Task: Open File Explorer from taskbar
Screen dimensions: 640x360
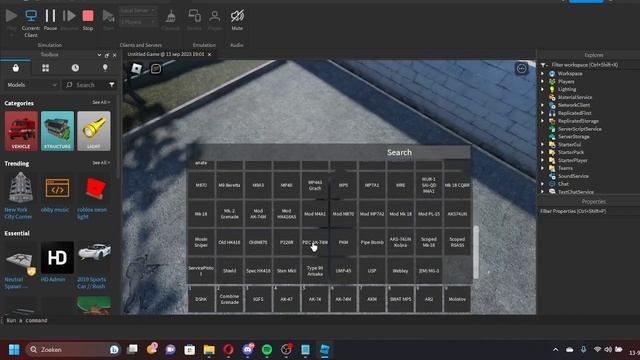Action: click(209, 350)
